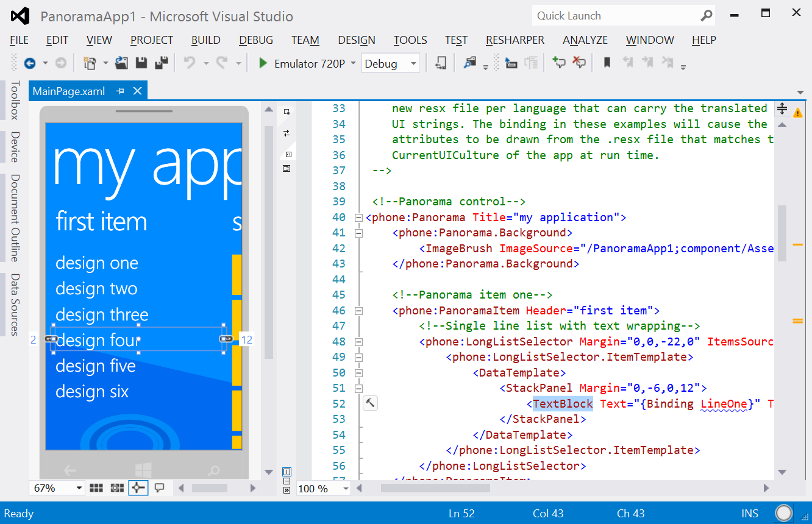
Task: Open the designer 67% zoom dropdown
Action: point(79,488)
